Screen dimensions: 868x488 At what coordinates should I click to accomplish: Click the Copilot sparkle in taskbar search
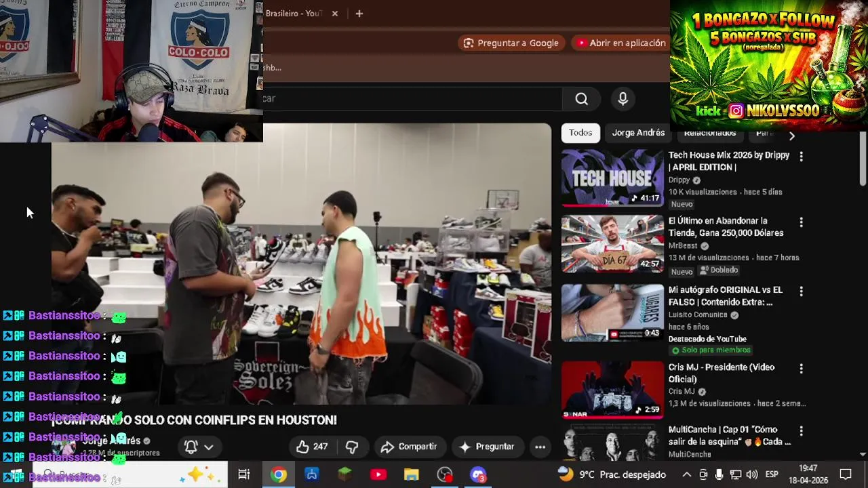[197, 474]
